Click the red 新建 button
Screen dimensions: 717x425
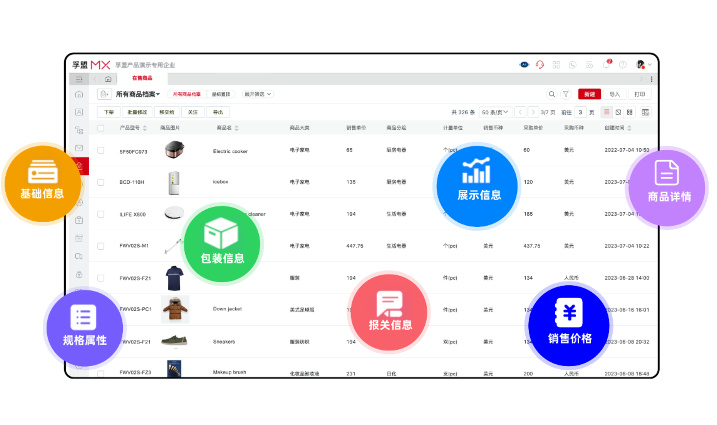(590, 94)
